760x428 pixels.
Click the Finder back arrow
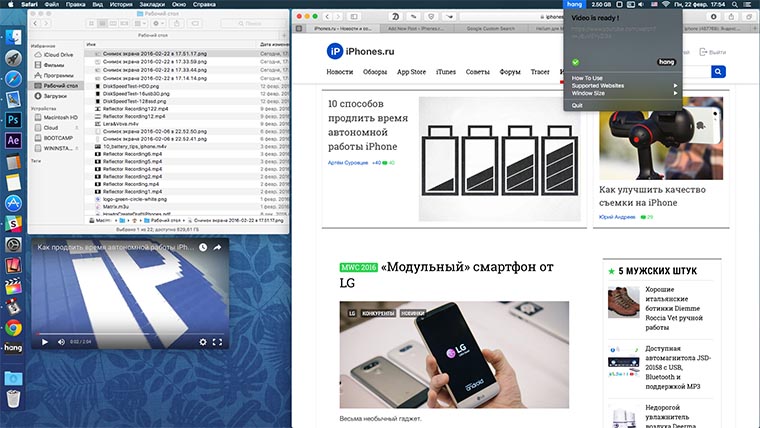35,23
